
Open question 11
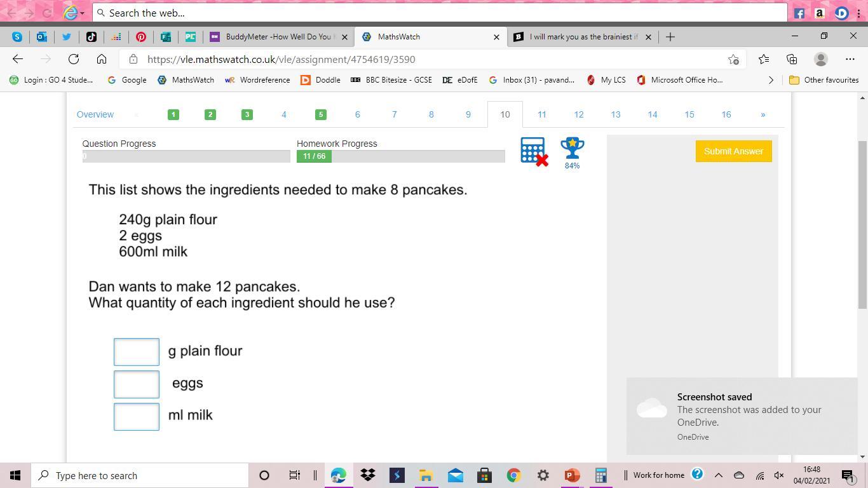(542, 114)
